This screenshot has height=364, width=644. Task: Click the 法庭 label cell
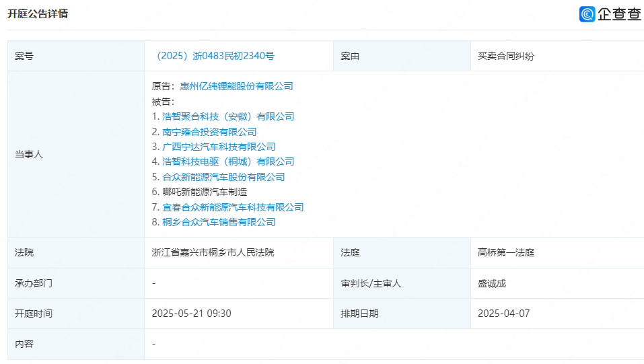click(402, 253)
